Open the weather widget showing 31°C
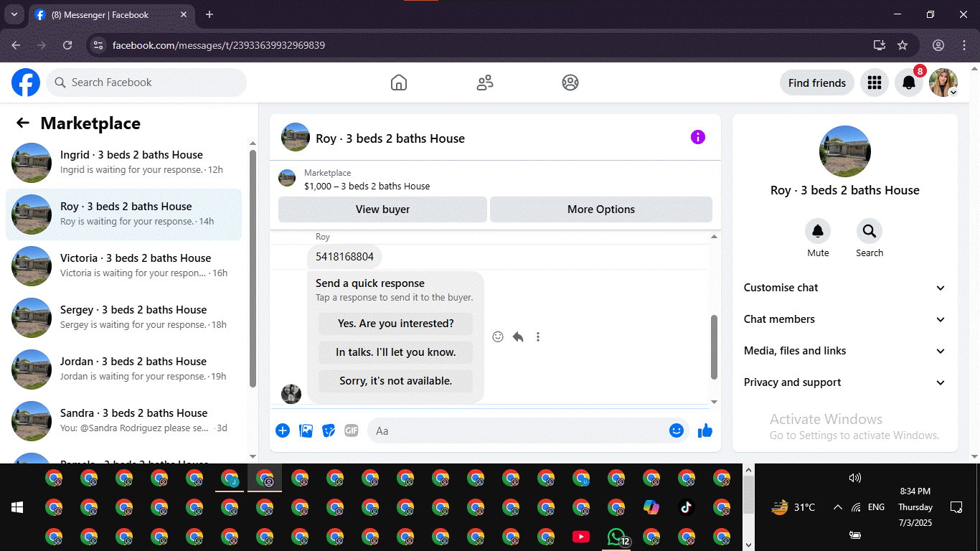This screenshot has width=980, height=551. click(793, 507)
